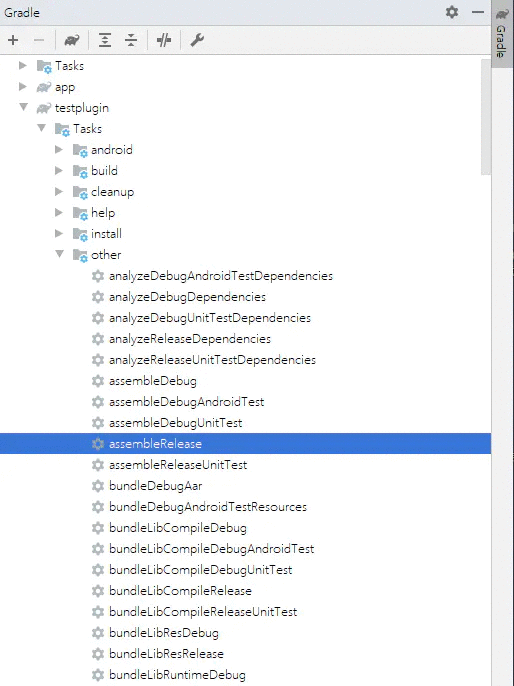The width and height of the screenshot is (514, 686).
Task: Collapse the testplugin module node
Action: [23, 107]
